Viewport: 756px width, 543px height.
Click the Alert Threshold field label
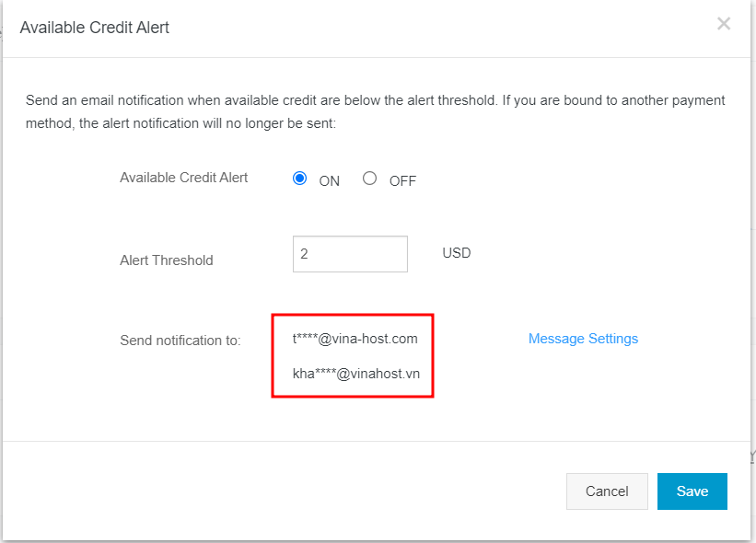(166, 260)
